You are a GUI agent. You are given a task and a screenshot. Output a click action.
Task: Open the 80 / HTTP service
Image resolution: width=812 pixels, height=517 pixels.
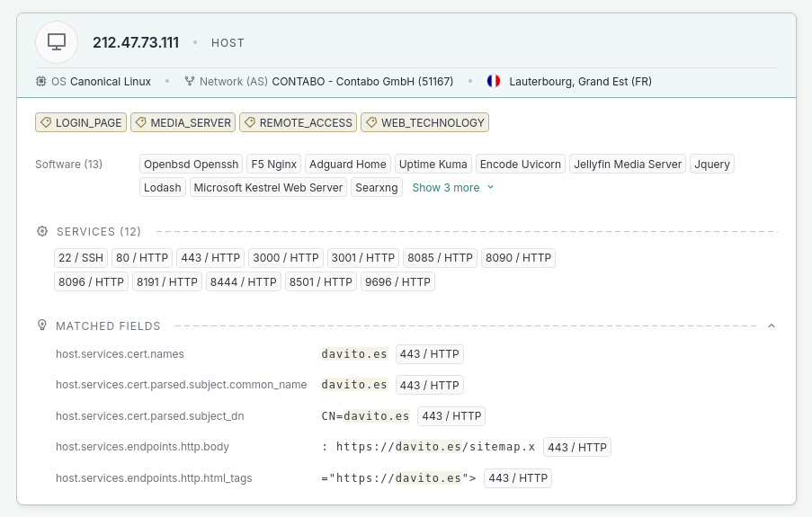coord(142,257)
